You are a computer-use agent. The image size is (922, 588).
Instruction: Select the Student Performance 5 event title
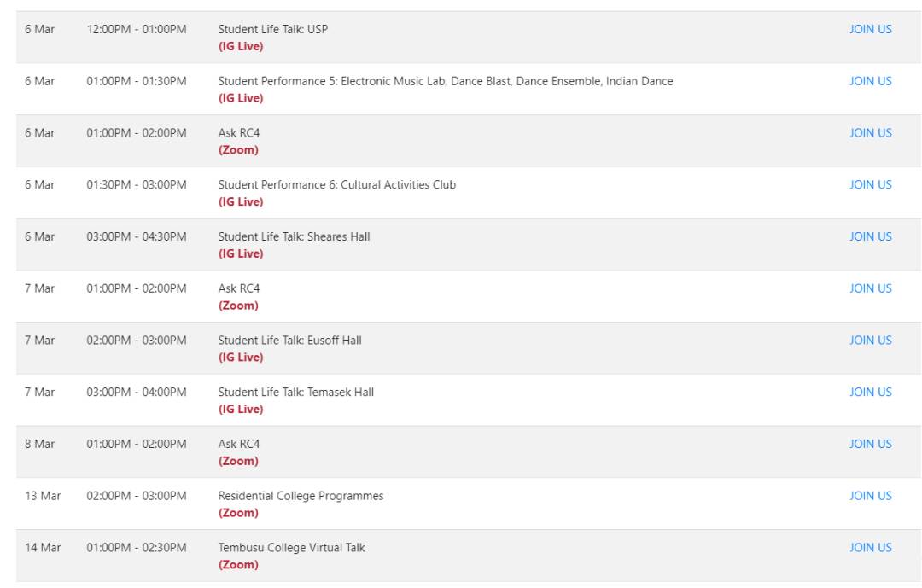coord(445,81)
